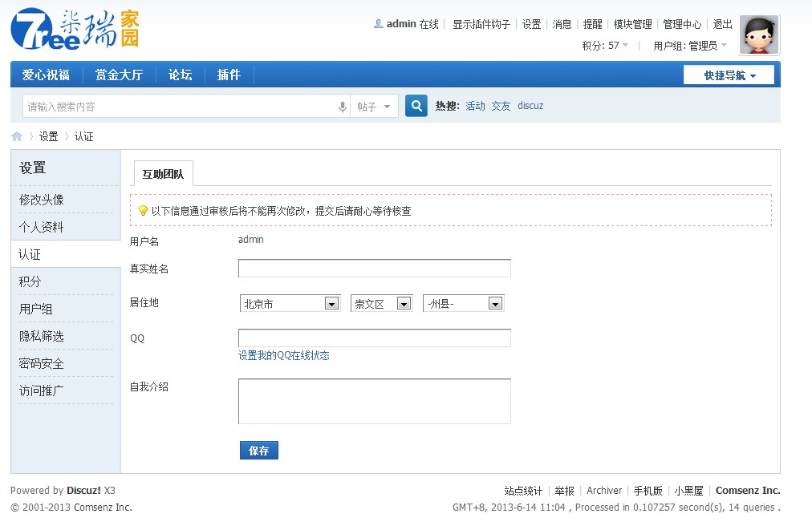The image size is (812, 530).
Task: Click the microphone icon in search box
Action: [343, 107]
